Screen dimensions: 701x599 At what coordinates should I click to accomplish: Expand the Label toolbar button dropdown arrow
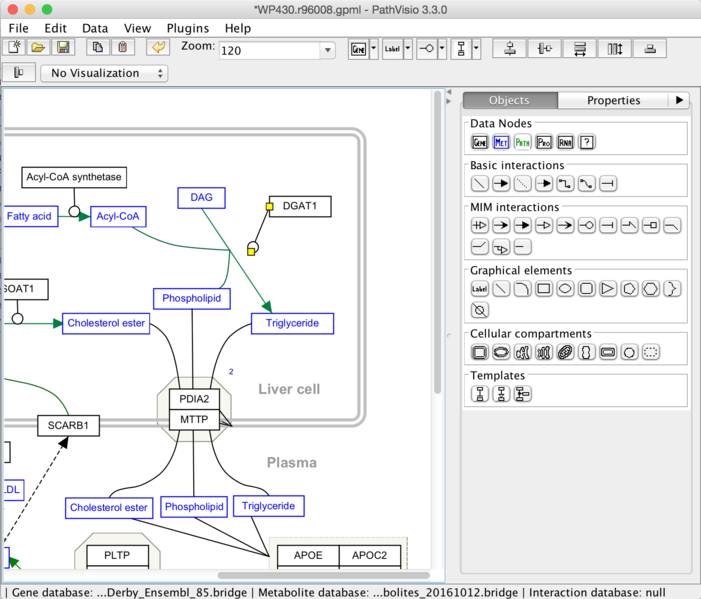click(x=408, y=48)
